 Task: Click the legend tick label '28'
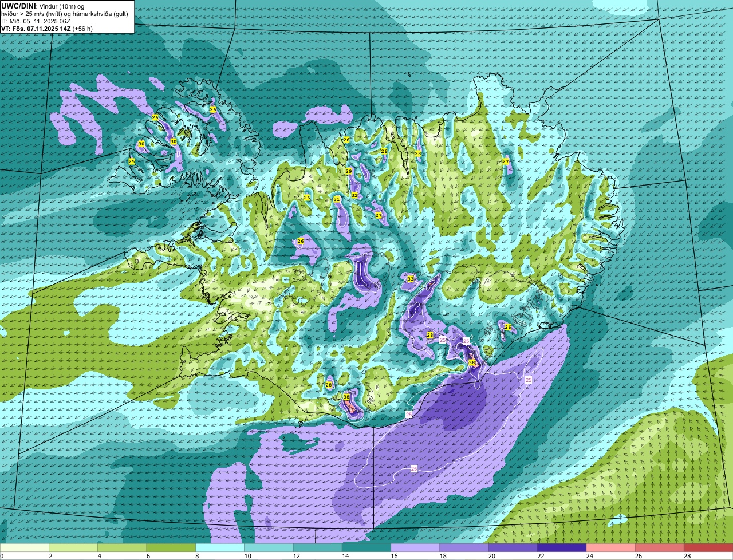coord(687,556)
